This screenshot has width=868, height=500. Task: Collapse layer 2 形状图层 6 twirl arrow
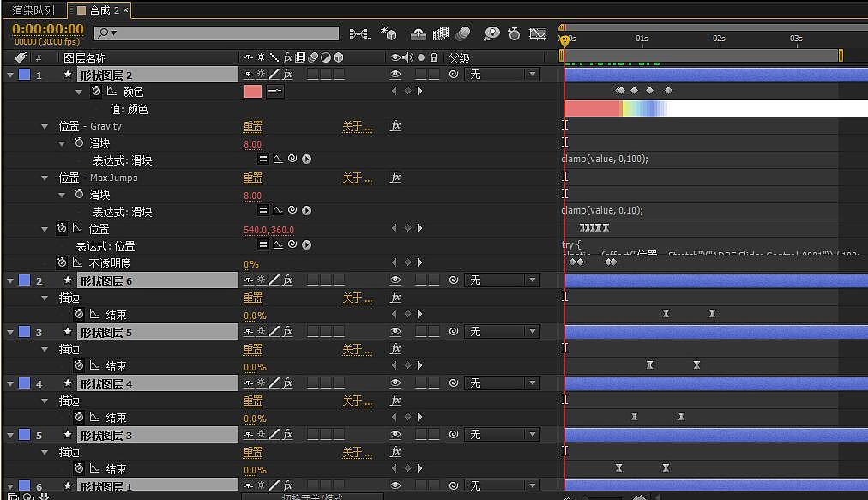[x=10, y=280]
